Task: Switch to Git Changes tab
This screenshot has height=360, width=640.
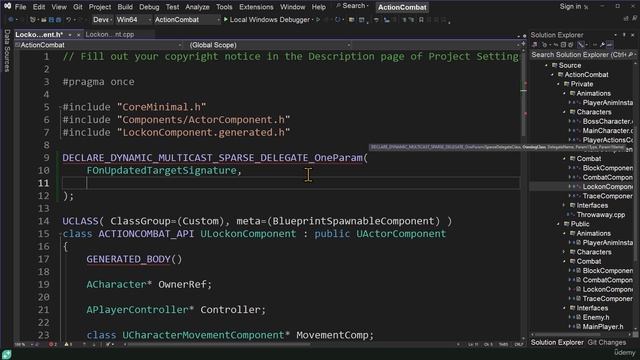Action: tap(606, 342)
